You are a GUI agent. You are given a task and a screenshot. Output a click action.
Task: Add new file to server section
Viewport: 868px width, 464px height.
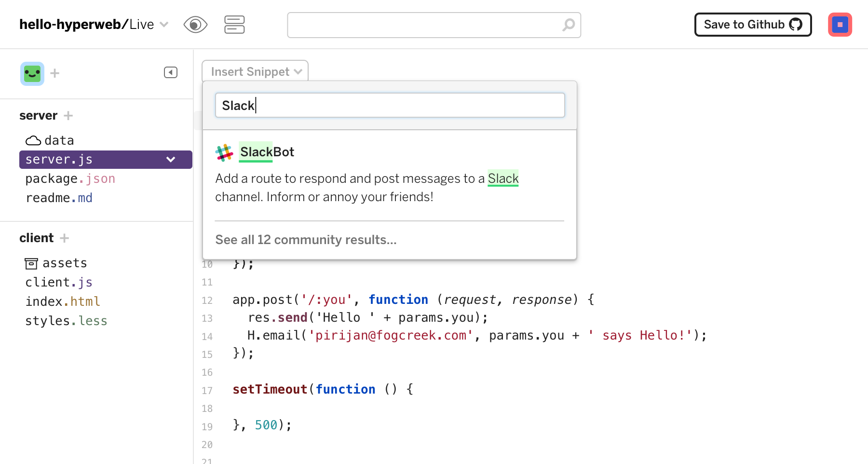[x=68, y=116]
